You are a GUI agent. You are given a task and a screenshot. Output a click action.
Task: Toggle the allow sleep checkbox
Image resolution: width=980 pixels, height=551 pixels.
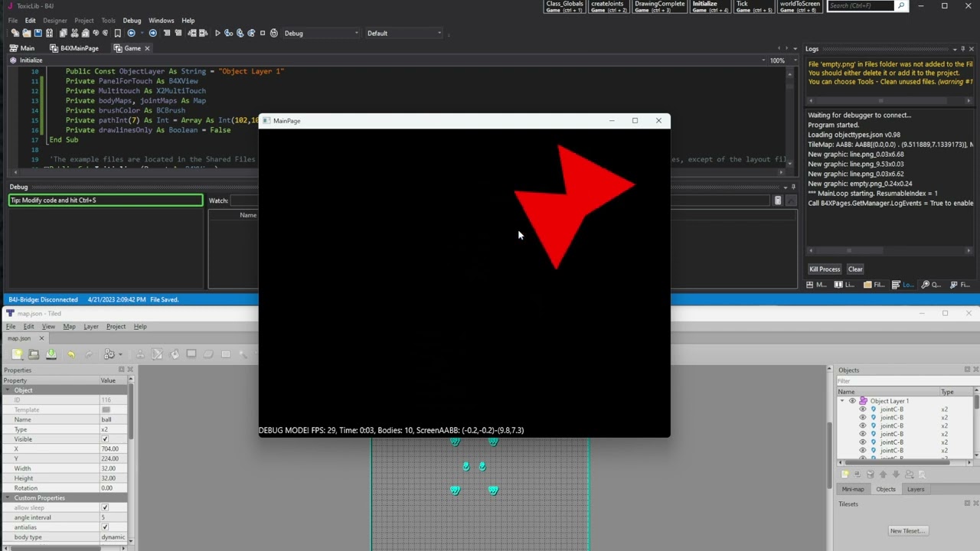point(105,508)
